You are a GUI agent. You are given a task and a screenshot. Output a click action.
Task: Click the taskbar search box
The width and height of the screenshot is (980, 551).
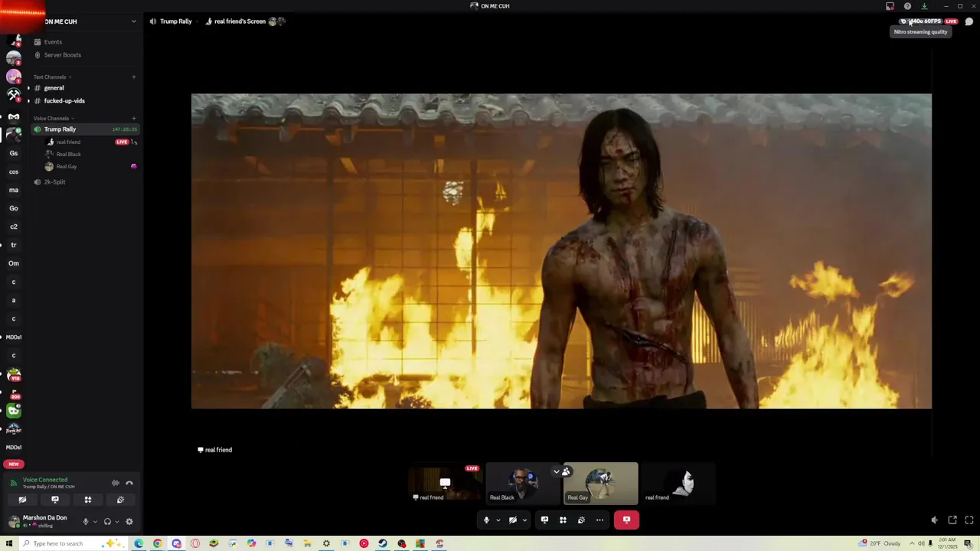pos(72,544)
